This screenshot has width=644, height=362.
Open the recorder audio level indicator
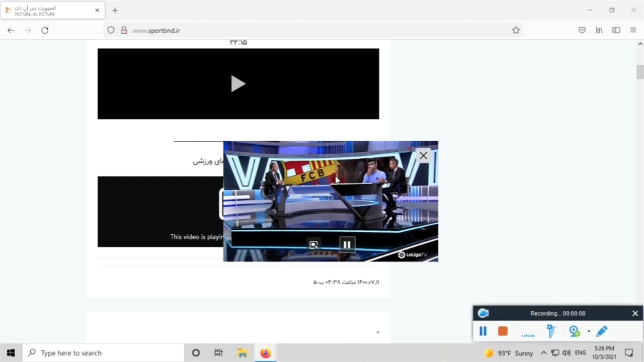tap(528, 332)
